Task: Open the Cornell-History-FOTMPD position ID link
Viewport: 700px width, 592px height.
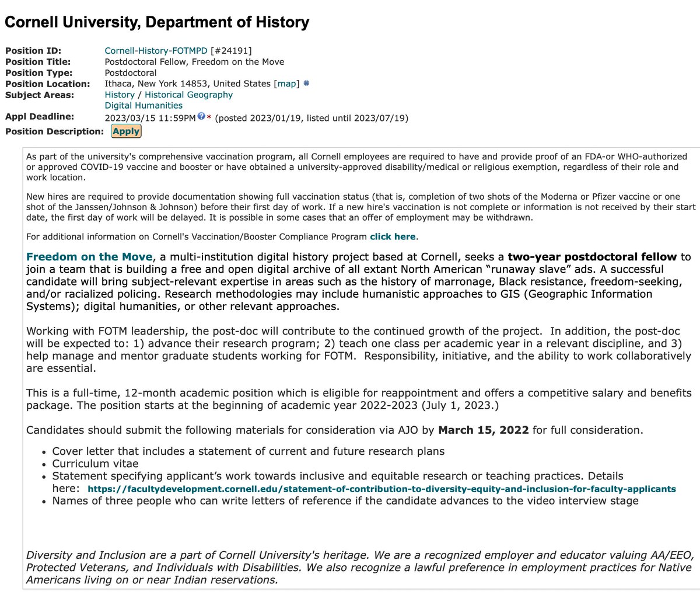Action: 156,51
